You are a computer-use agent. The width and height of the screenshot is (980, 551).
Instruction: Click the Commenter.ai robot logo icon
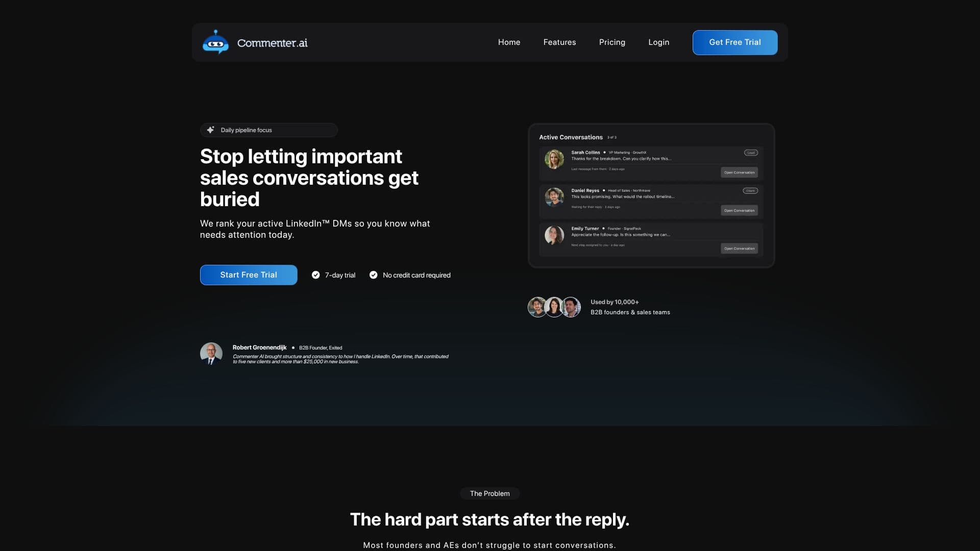[x=215, y=42]
